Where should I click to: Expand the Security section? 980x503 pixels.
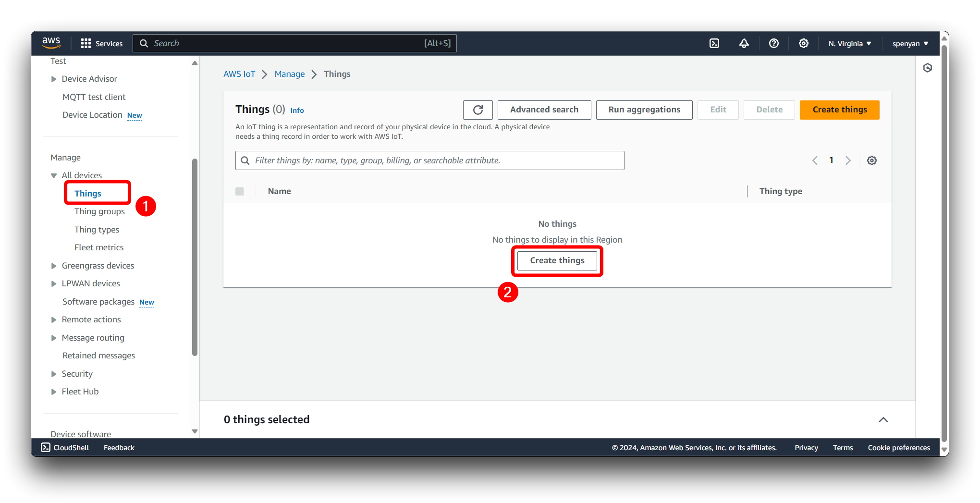[x=54, y=374]
